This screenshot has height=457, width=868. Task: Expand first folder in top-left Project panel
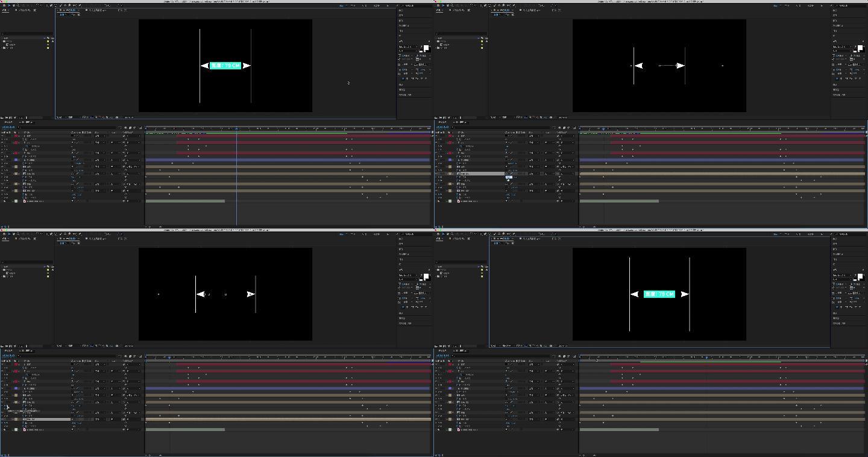(x=2, y=42)
